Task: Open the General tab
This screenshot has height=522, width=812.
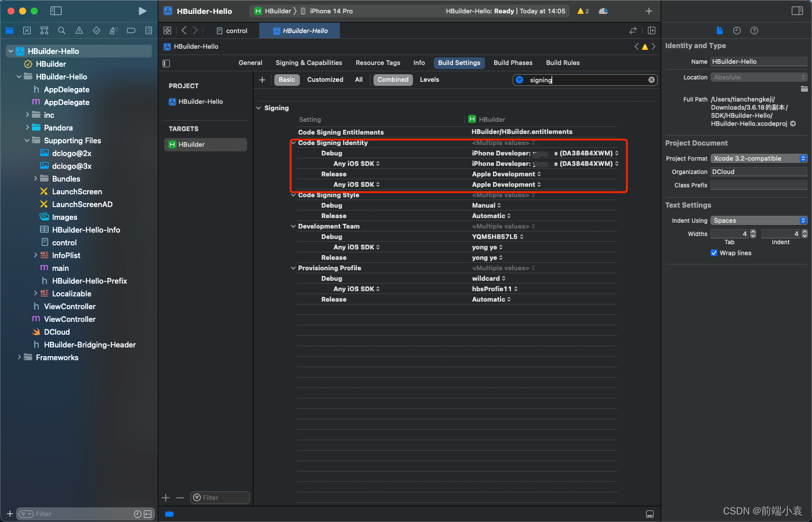Action: click(251, 63)
